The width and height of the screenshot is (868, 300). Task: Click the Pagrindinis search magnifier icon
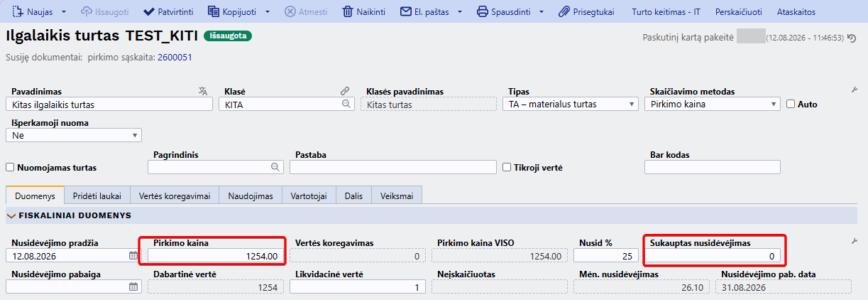[275, 167]
